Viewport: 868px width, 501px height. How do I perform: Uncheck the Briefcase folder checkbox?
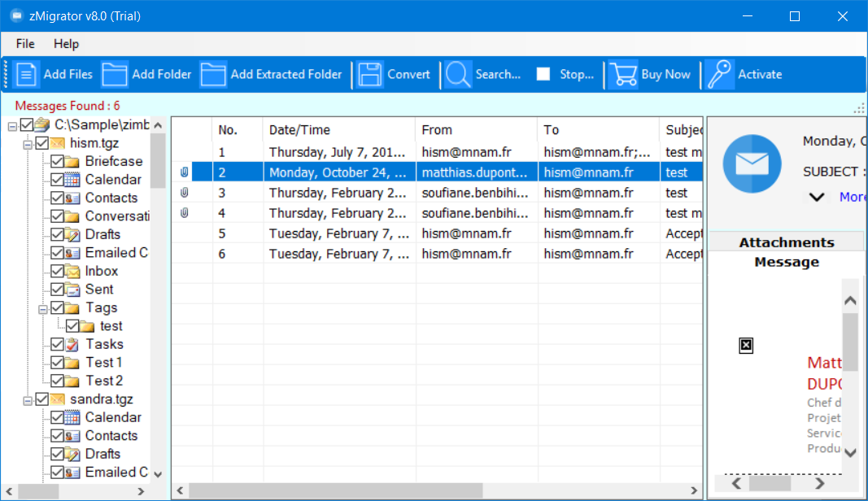point(57,162)
